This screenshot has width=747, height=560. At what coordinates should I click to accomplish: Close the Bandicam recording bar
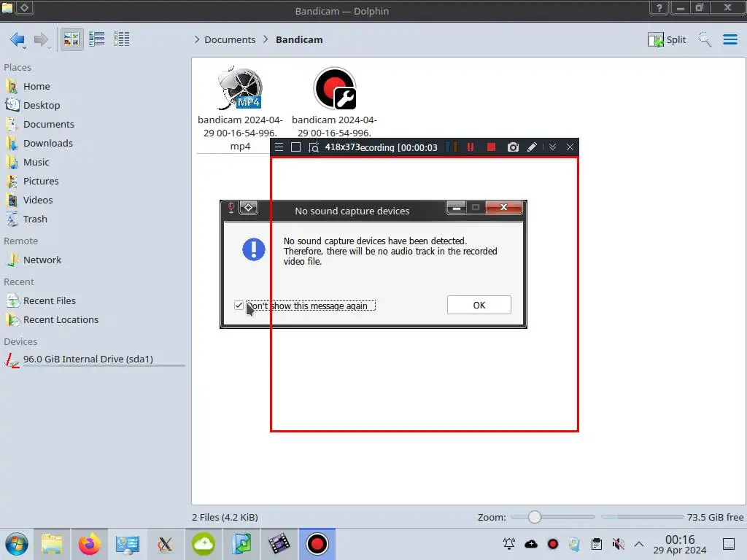pyautogui.click(x=570, y=147)
